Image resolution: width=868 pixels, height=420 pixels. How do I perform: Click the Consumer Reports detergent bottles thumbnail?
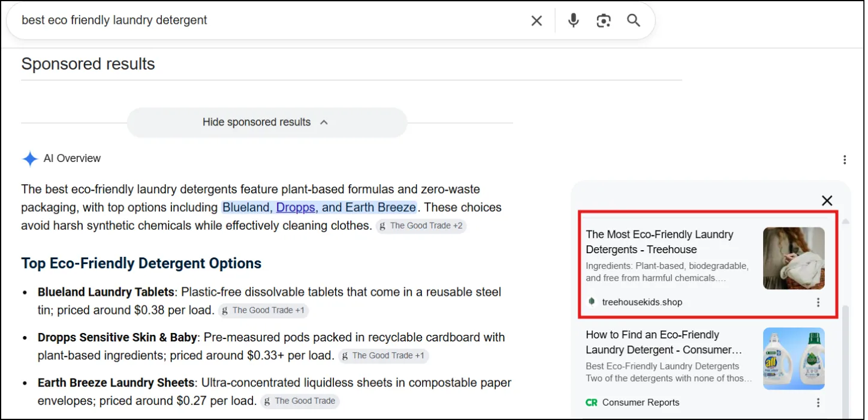pos(794,358)
